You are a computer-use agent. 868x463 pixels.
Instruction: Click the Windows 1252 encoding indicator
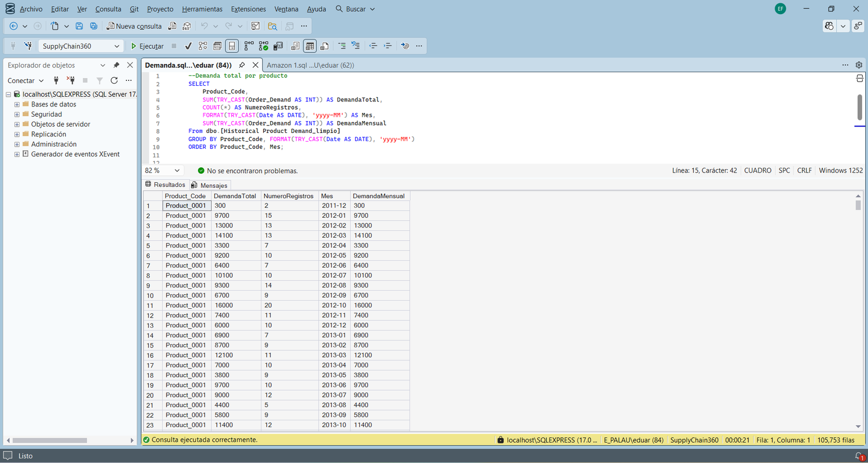coord(841,170)
